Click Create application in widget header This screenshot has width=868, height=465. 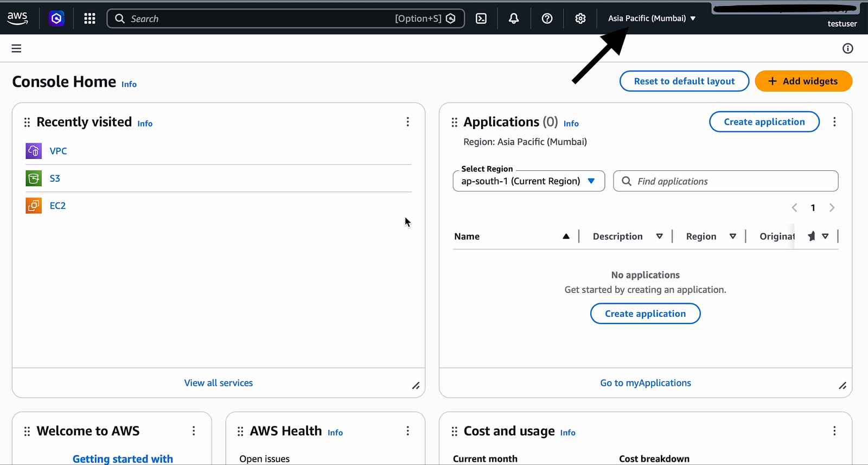(764, 122)
